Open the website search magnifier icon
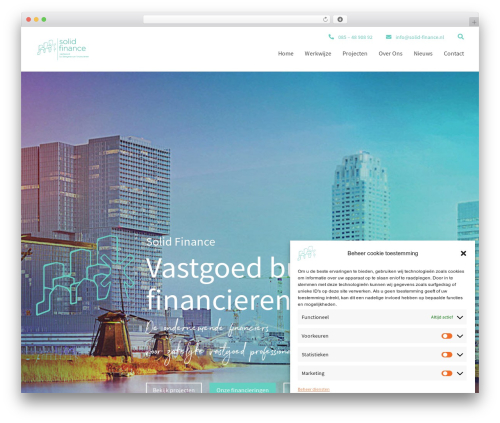 pos(460,37)
